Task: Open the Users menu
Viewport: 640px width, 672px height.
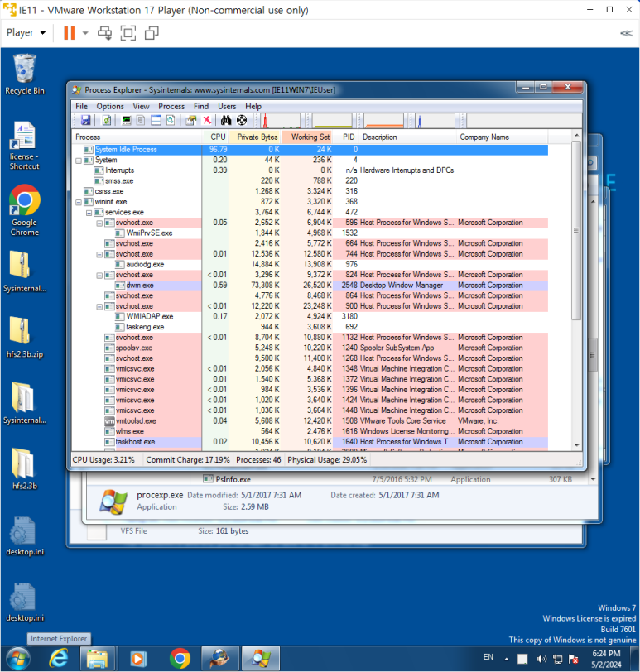Action: click(227, 106)
